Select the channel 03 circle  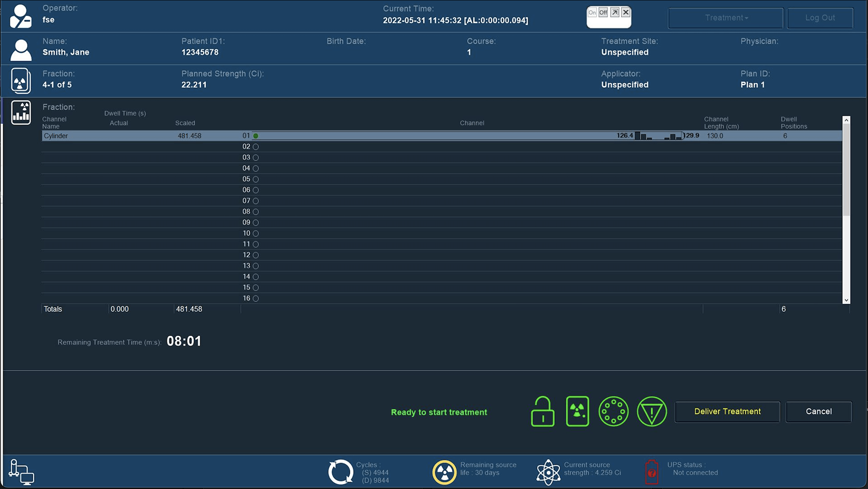[256, 157]
